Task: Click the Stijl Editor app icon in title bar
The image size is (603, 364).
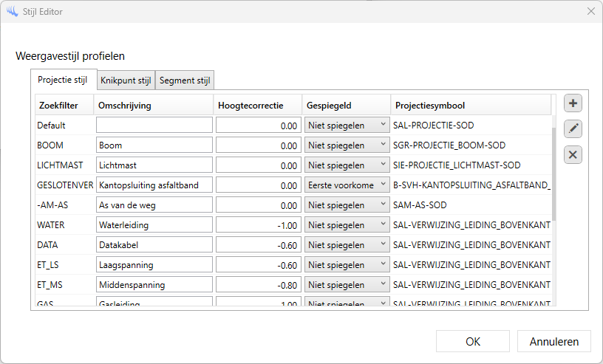Action: tap(12, 11)
